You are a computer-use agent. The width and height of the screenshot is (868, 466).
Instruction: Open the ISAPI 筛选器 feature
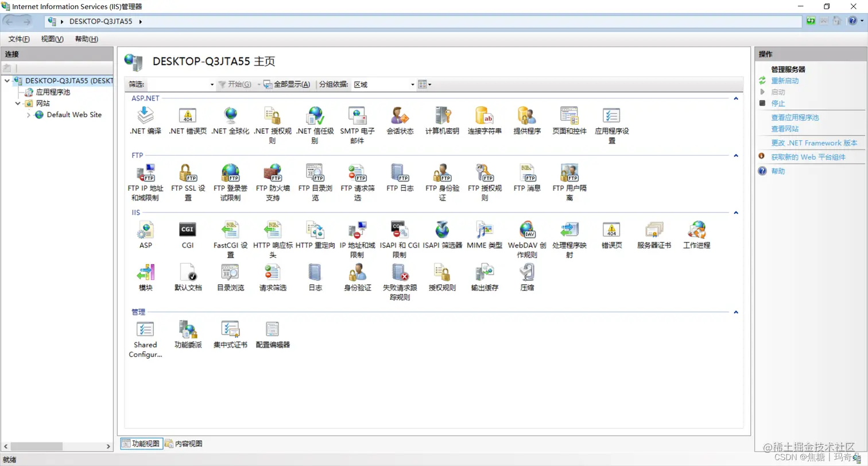(442, 234)
